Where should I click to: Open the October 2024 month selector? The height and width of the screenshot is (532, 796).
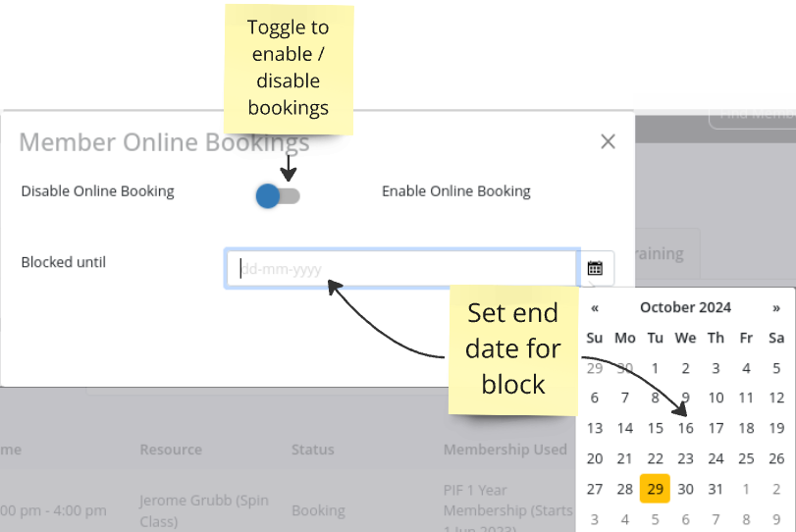[x=685, y=307]
